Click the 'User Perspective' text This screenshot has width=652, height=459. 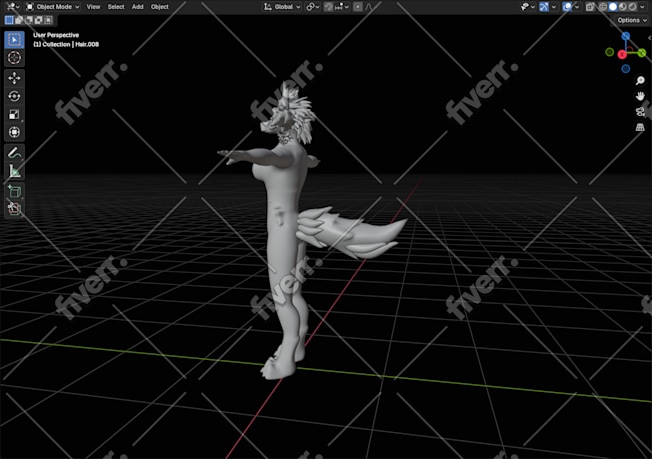[56, 35]
